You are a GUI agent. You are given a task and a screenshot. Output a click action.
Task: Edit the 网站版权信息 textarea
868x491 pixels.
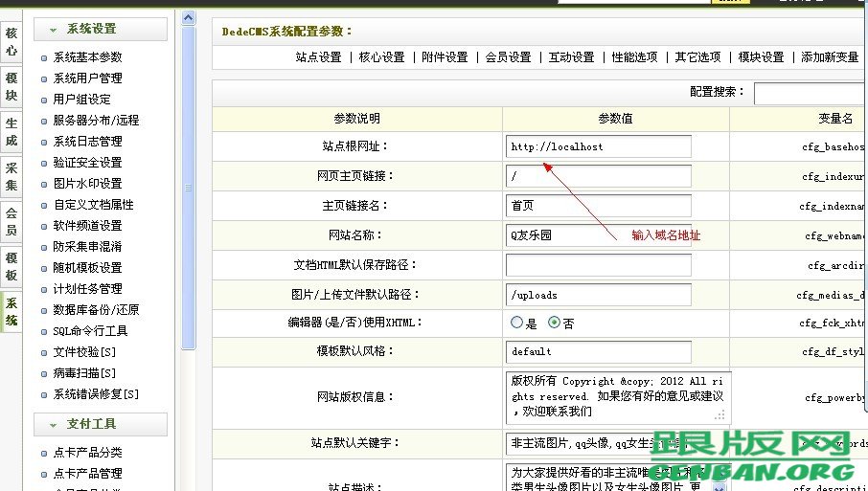(618, 397)
